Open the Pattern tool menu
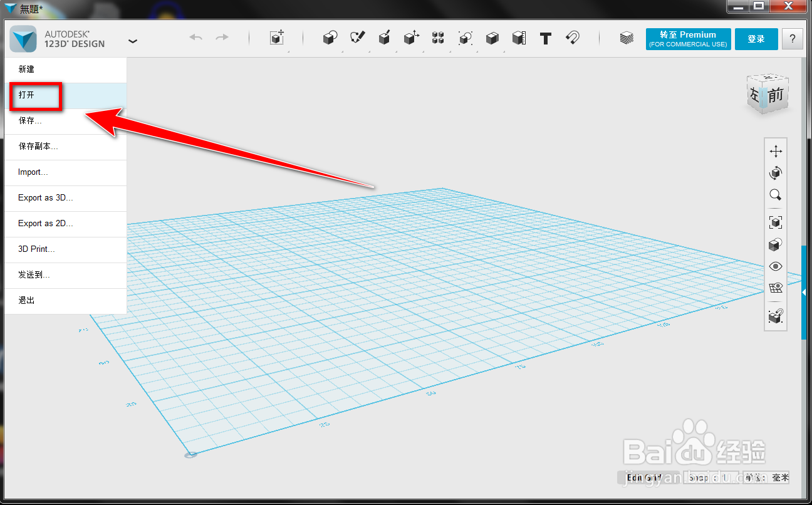Viewport: 812px width, 505px height. coord(438,38)
